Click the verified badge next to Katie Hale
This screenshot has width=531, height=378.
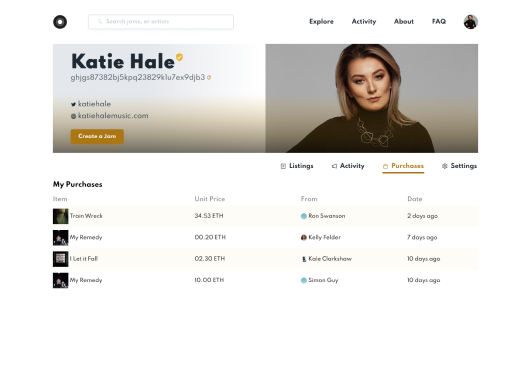(179, 57)
